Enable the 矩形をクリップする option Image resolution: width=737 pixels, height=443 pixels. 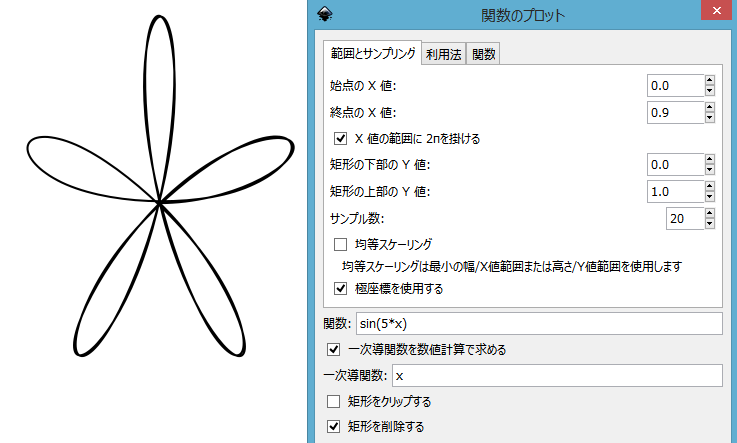tap(334, 402)
